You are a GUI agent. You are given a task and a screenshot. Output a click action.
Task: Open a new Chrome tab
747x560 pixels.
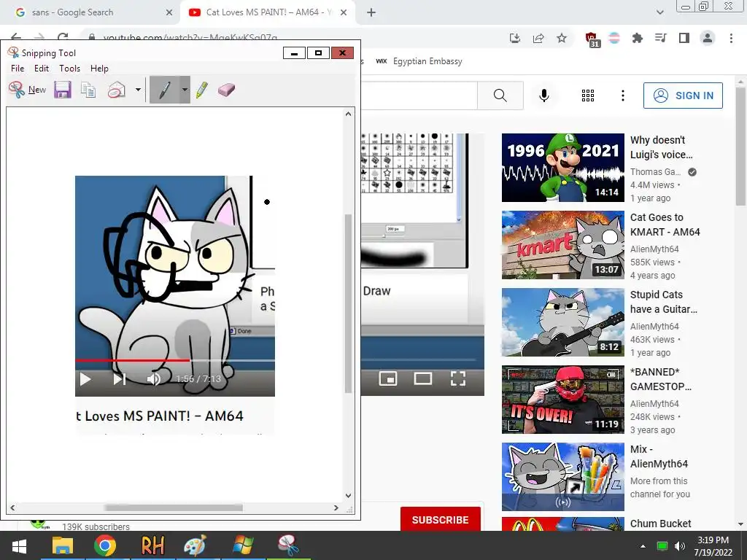(x=371, y=12)
